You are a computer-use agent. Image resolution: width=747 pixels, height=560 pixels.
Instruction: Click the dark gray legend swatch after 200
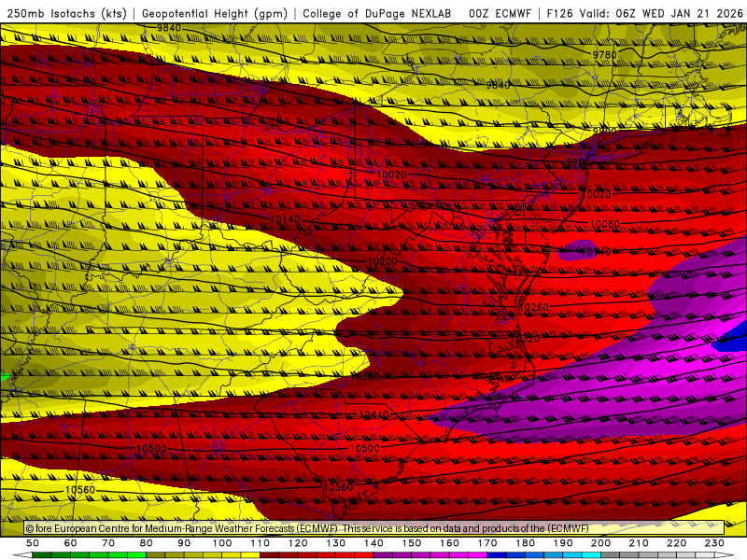click(x=611, y=554)
